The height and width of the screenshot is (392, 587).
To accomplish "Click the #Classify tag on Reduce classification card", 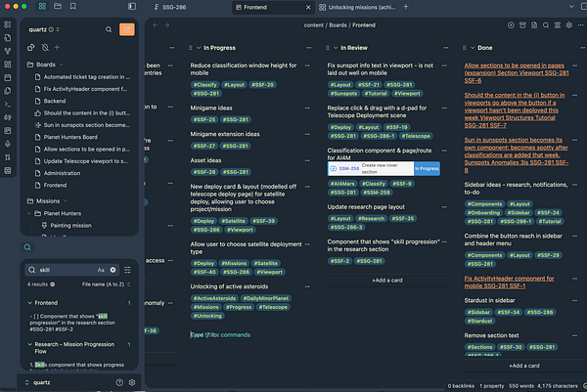I will [204, 85].
